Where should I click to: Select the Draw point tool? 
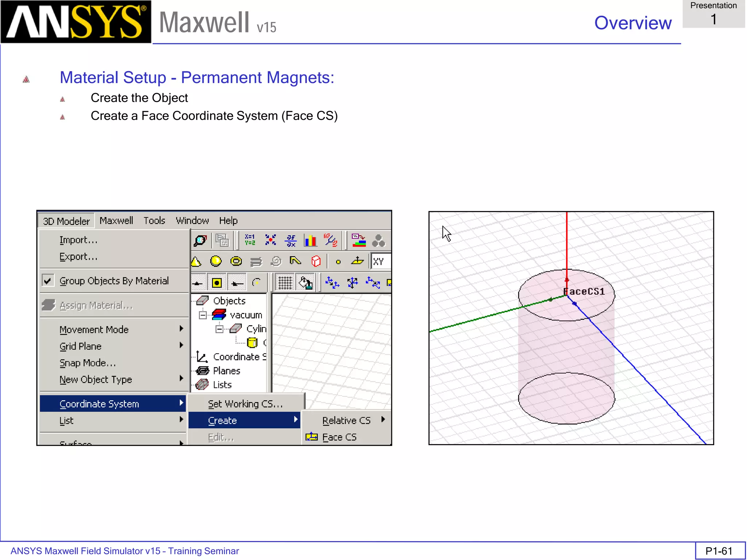338,262
